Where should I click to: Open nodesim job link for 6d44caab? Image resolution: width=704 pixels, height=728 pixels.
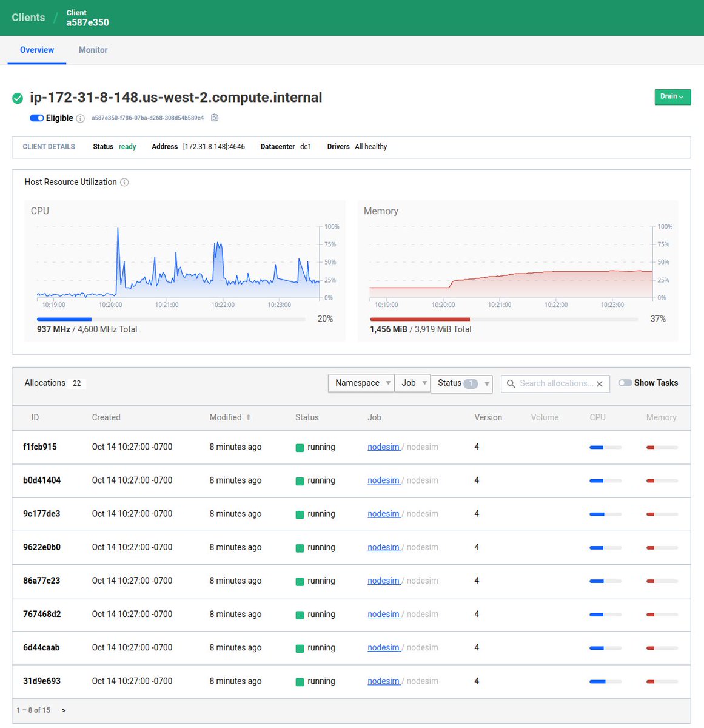(383, 647)
